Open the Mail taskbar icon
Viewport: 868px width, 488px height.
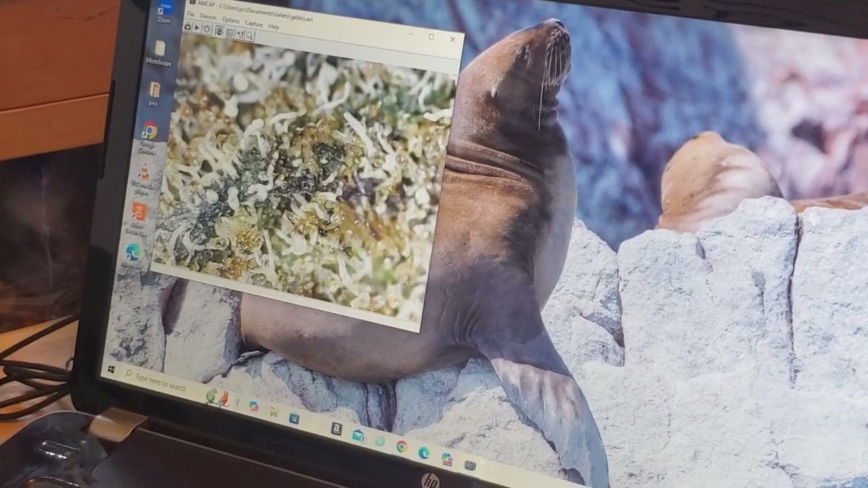click(359, 436)
